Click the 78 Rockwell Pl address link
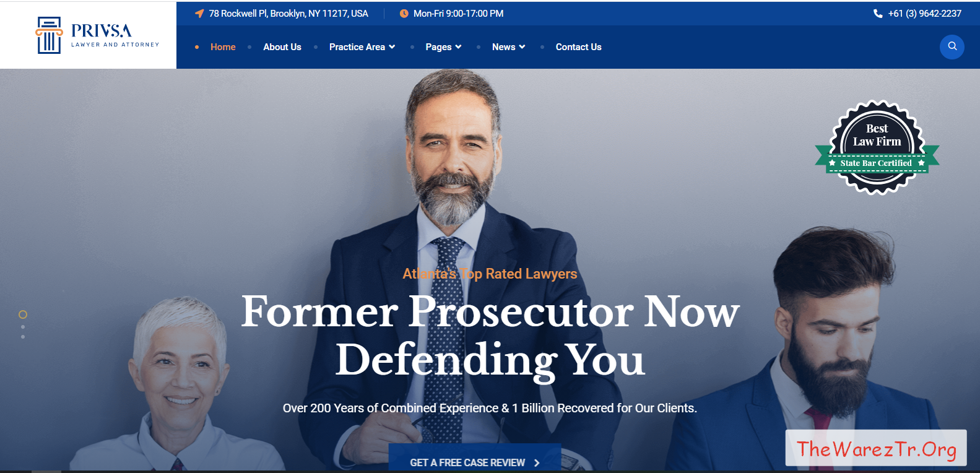Image resolution: width=980 pixels, height=473 pixels. [288, 14]
